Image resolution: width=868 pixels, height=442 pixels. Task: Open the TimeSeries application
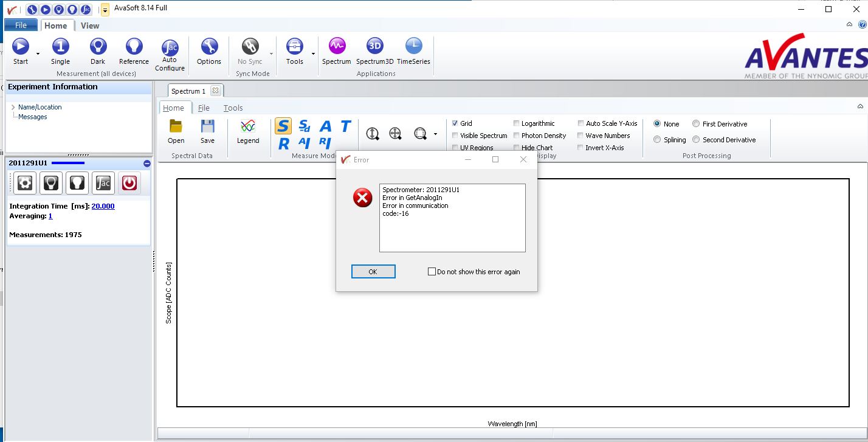tap(413, 47)
